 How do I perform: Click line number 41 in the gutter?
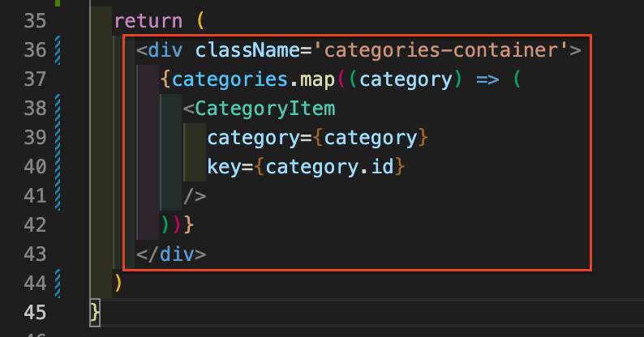pos(35,196)
